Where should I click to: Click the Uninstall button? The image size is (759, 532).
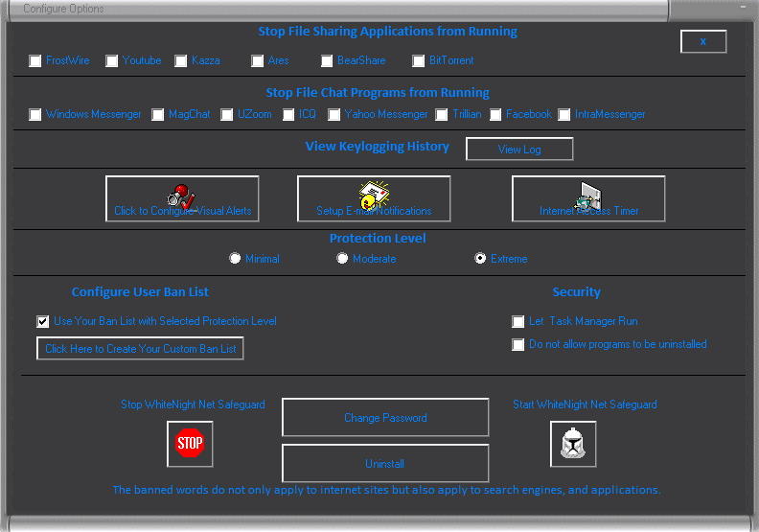pyautogui.click(x=385, y=463)
